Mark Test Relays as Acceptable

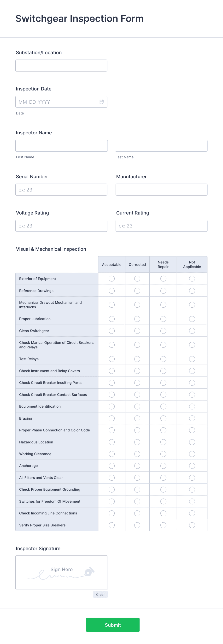coord(111,359)
